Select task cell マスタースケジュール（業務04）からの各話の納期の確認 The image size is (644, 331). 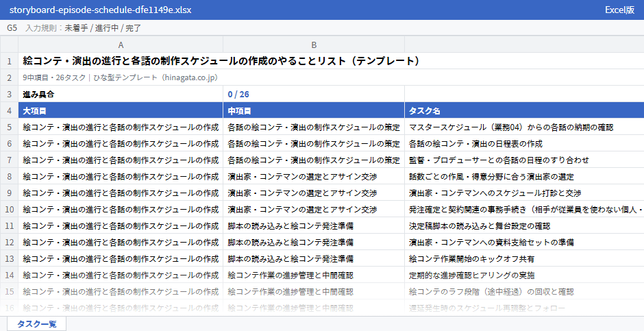click(x=525, y=127)
